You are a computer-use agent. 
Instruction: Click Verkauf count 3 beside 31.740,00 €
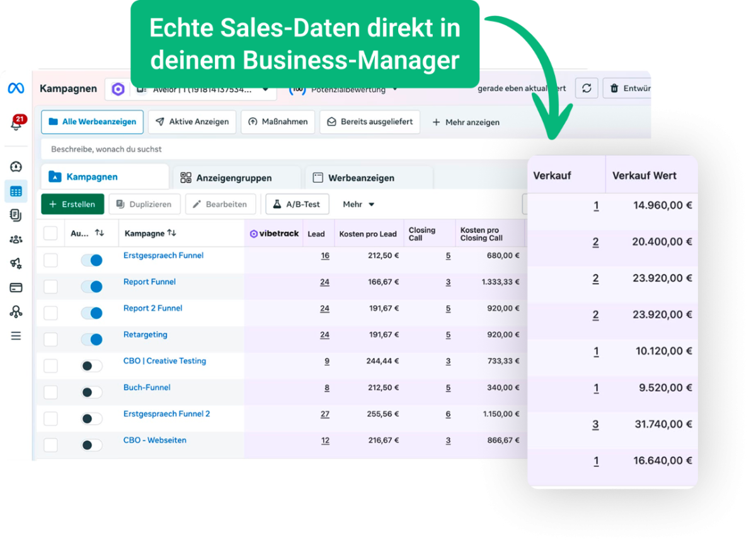[595, 424]
